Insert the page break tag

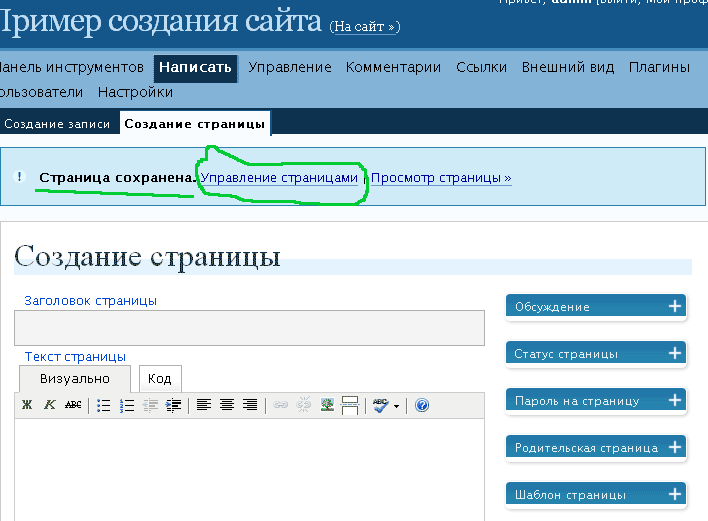point(350,405)
